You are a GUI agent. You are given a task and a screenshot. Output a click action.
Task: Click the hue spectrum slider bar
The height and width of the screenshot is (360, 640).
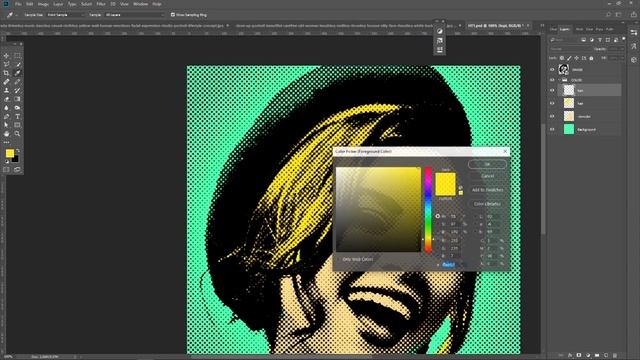click(428, 210)
